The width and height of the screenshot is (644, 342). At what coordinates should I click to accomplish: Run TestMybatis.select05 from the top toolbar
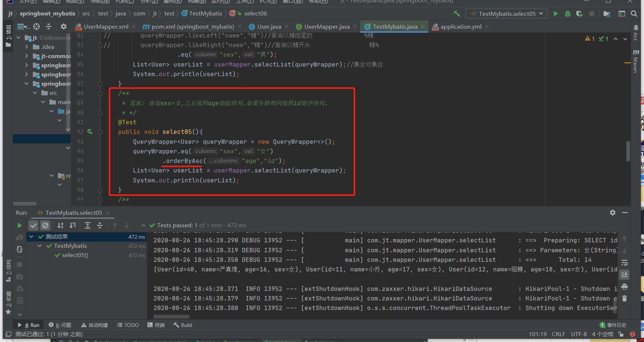pos(556,14)
